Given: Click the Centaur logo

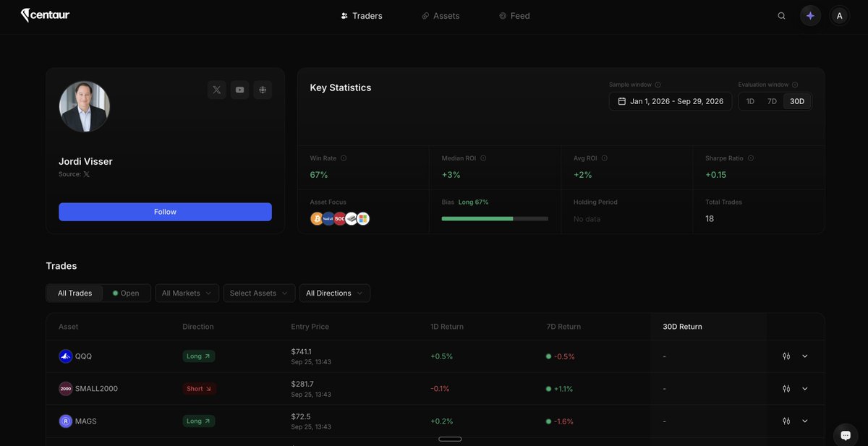Looking at the screenshot, I should (45, 15).
